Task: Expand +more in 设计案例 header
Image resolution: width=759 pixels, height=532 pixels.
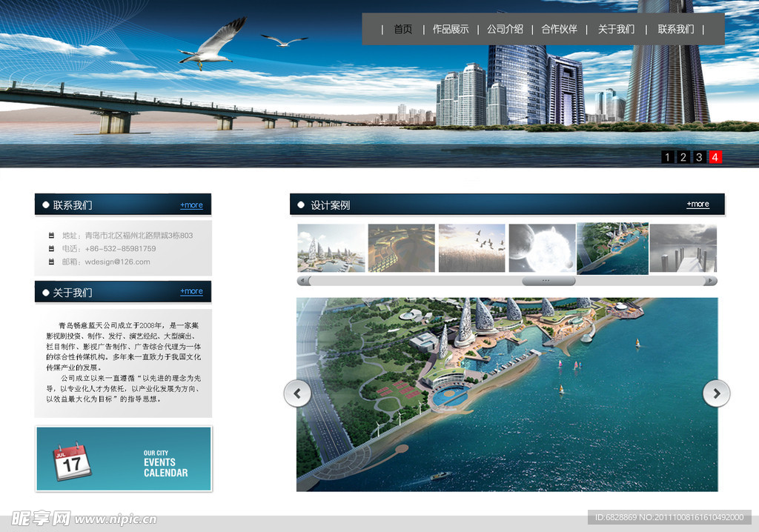Action: [x=697, y=205]
